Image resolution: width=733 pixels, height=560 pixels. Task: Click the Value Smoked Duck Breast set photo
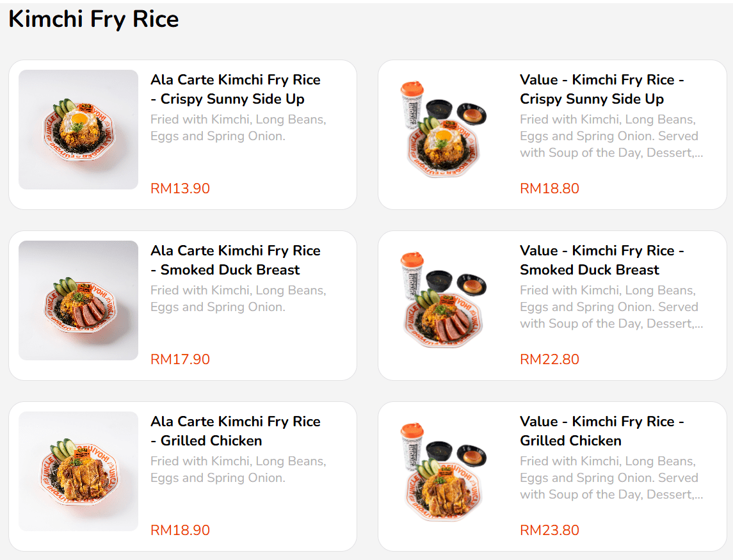point(444,300)
